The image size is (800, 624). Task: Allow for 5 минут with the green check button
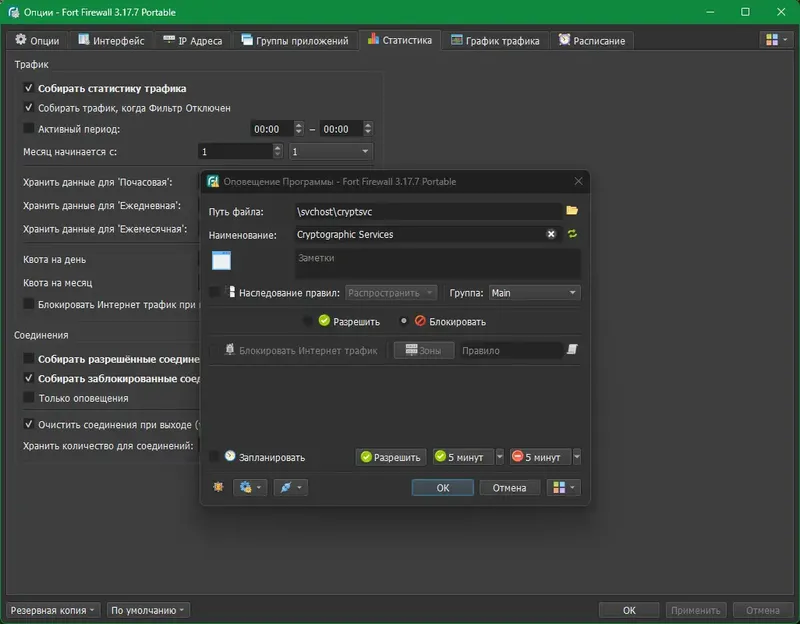pos(463,457)
